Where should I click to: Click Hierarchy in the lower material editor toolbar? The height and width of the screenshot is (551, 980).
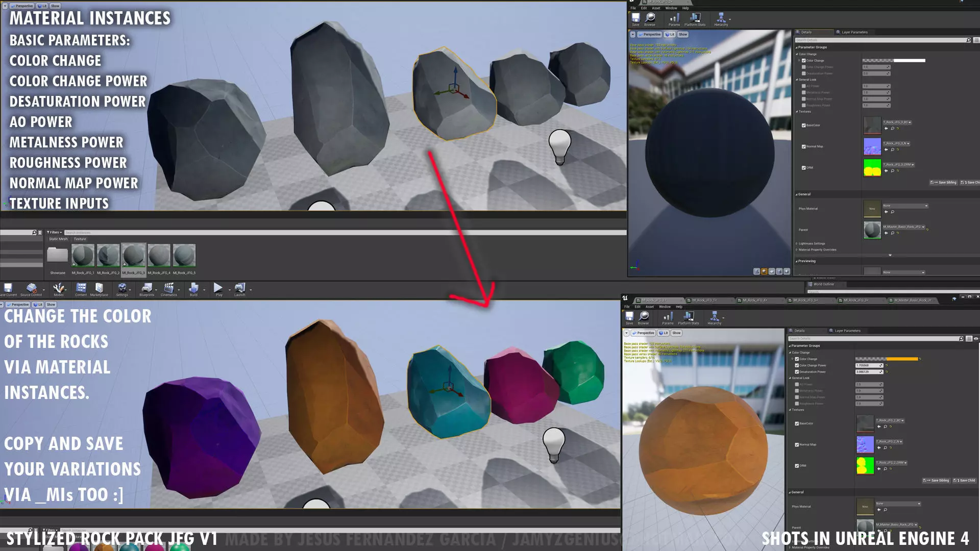[x=715, y=318]
